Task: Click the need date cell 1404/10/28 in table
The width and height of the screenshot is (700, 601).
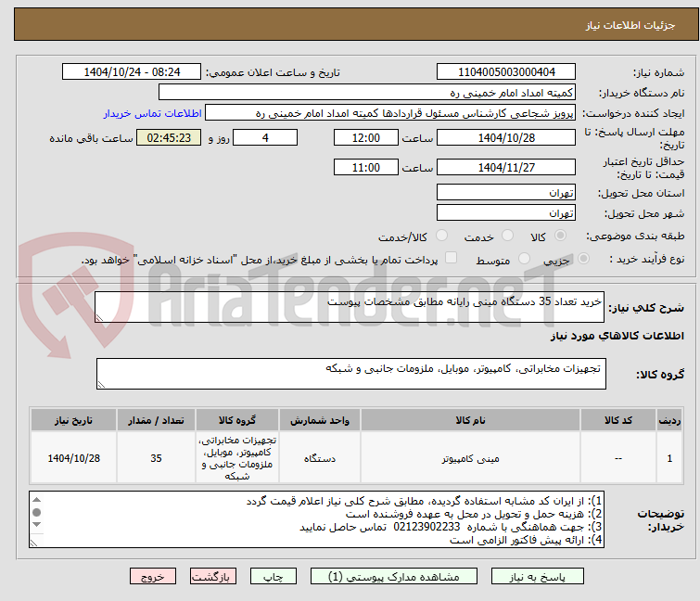Action: tap(73, 458)
